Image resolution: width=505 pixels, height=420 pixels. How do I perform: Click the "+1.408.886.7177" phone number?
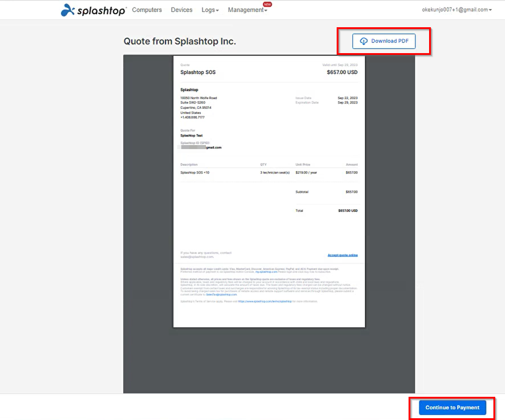tap(192, 117)
